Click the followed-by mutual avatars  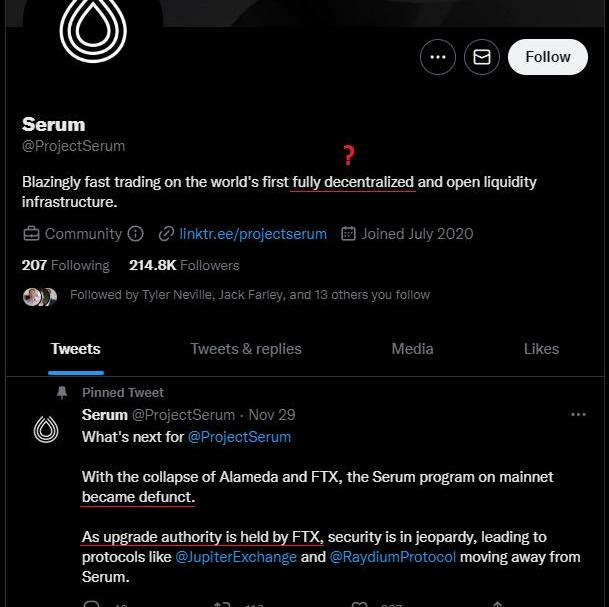click(40, 296)
